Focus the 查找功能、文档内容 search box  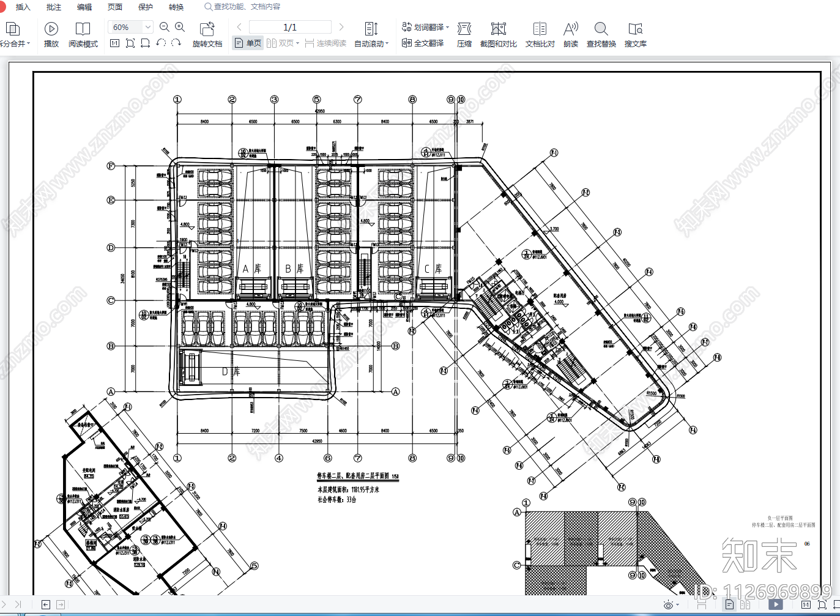click(242, 7)
